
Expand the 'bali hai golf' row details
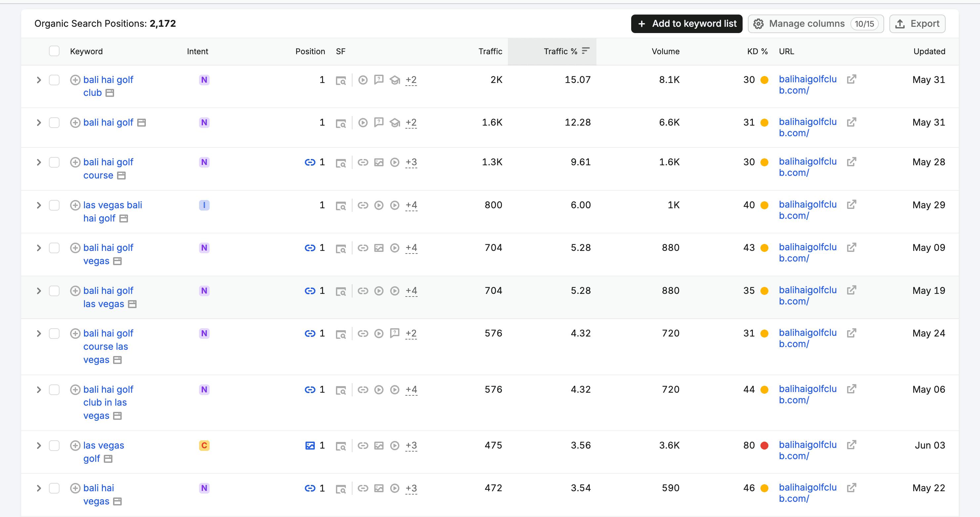(38, 123)
